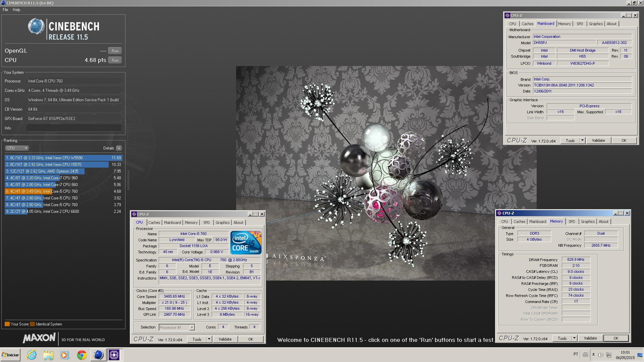The image size is (644, 362).
Task: Click CPU-Z icon in Memory window title
Action: coord(499,213)
